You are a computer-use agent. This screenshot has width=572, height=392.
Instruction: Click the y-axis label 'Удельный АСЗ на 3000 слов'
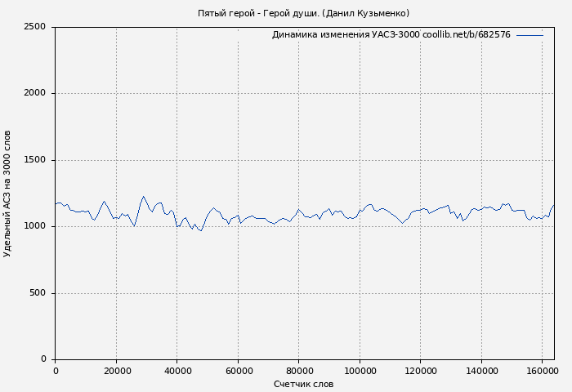(x=8, y=194)
